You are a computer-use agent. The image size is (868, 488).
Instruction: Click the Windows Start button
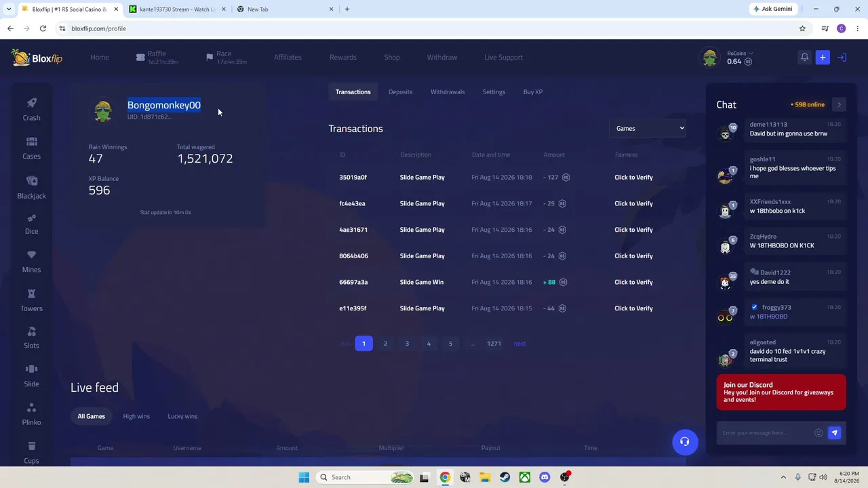[x=304, y=477]
